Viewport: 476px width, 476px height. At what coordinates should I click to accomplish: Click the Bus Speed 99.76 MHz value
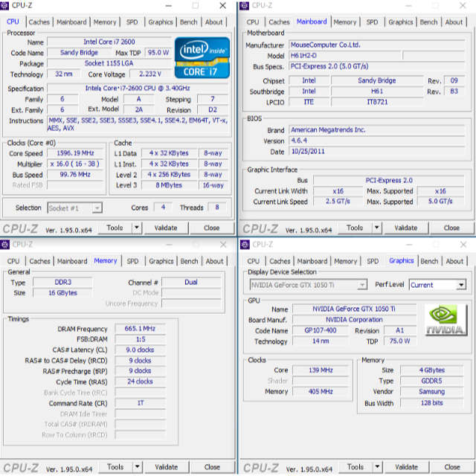pyautogui.click(x=75, y=175)
